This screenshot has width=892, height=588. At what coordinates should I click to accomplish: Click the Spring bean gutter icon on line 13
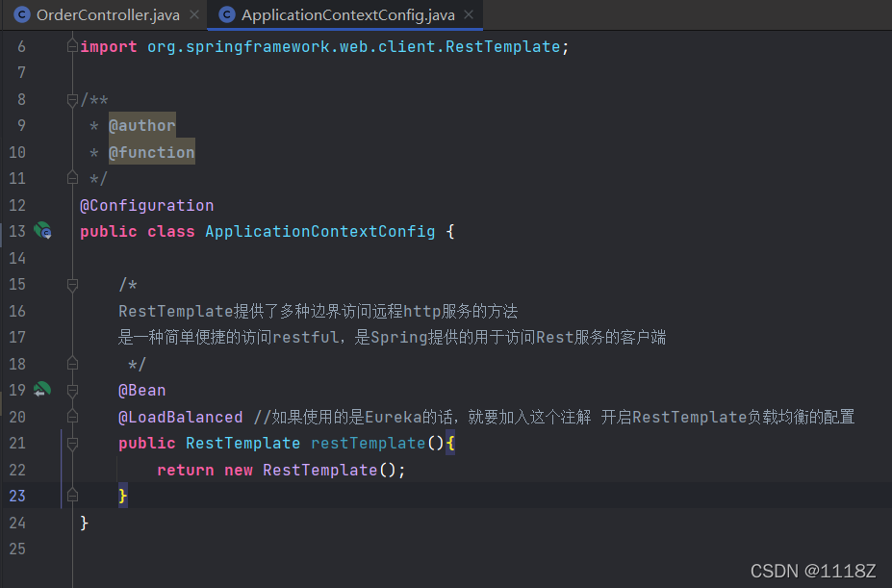click(x=42, y=231)
